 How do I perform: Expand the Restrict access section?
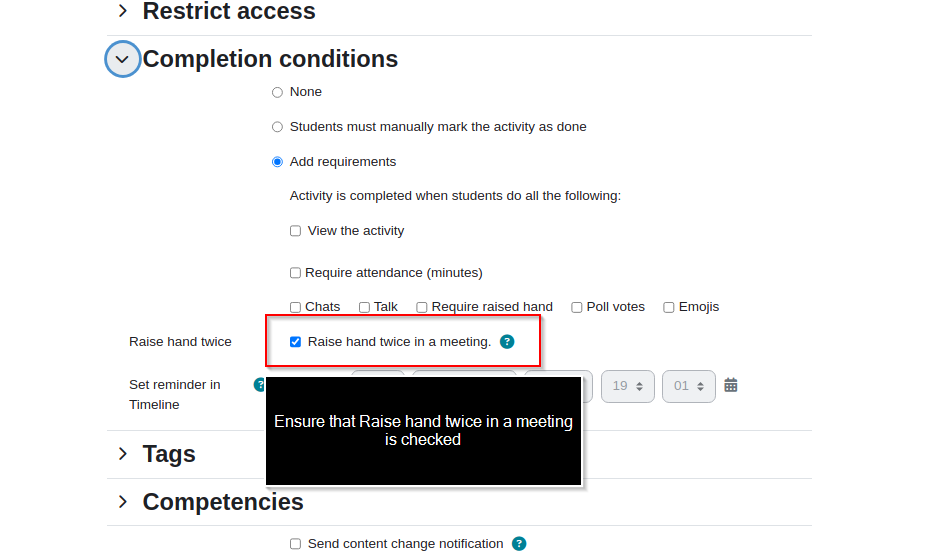[x=123, y=11]
